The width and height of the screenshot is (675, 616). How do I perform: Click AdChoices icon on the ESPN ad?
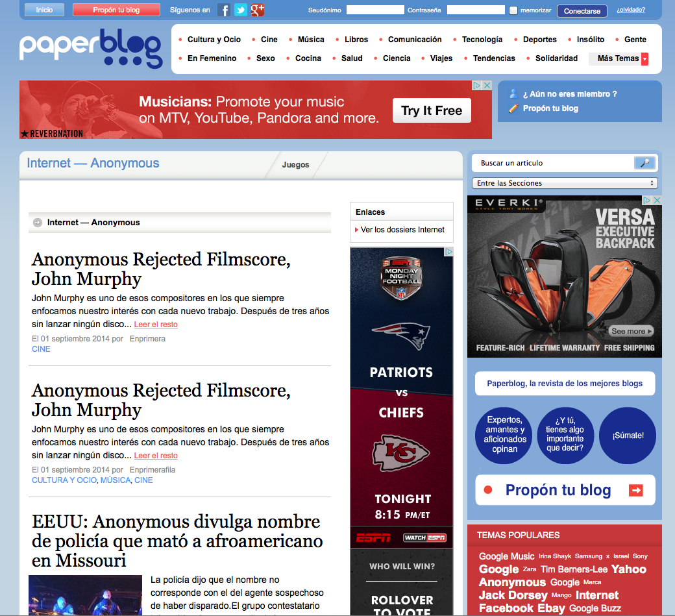(x=448, y=252)
